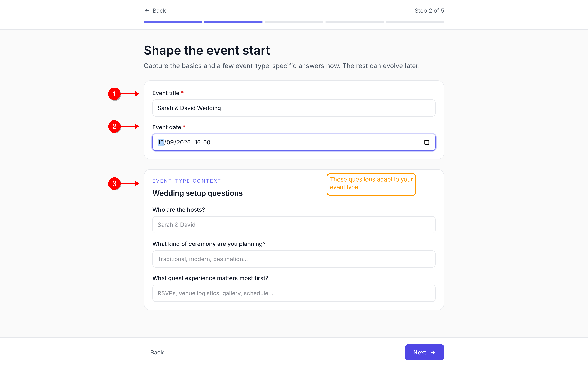Click the third progress step segment
This screenshot has width=588, height=367.
coord(294,22)
